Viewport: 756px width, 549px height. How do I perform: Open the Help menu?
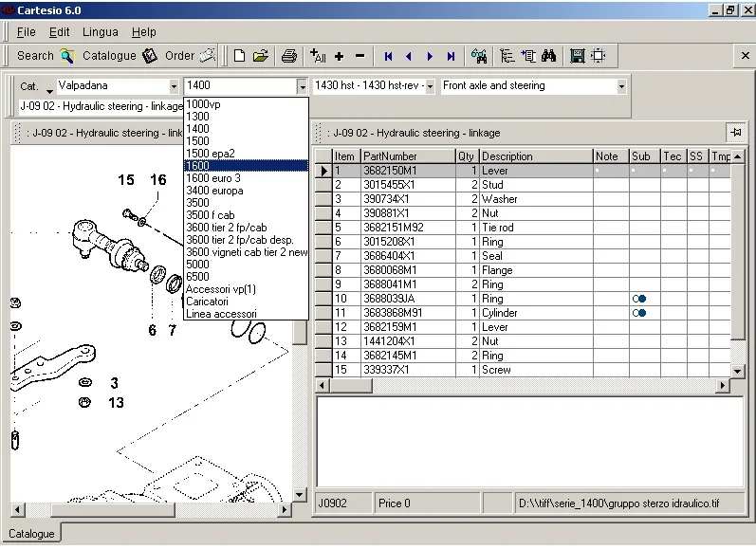click(143, 32)
